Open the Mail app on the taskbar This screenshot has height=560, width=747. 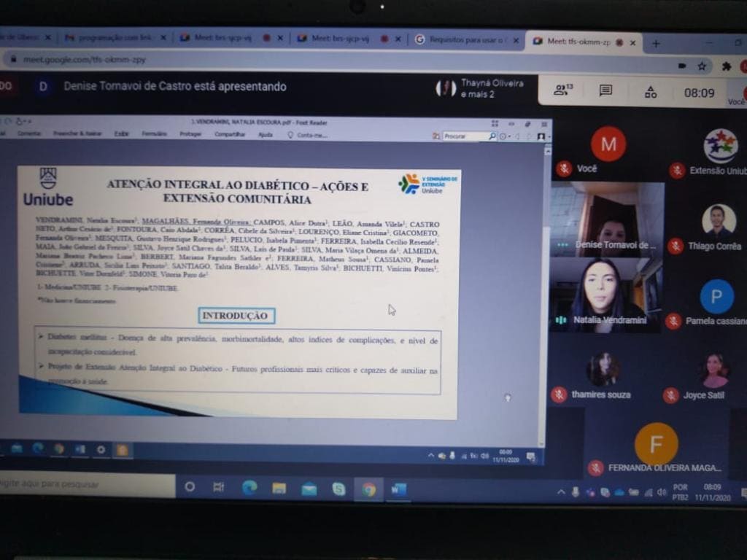[309, 489]
